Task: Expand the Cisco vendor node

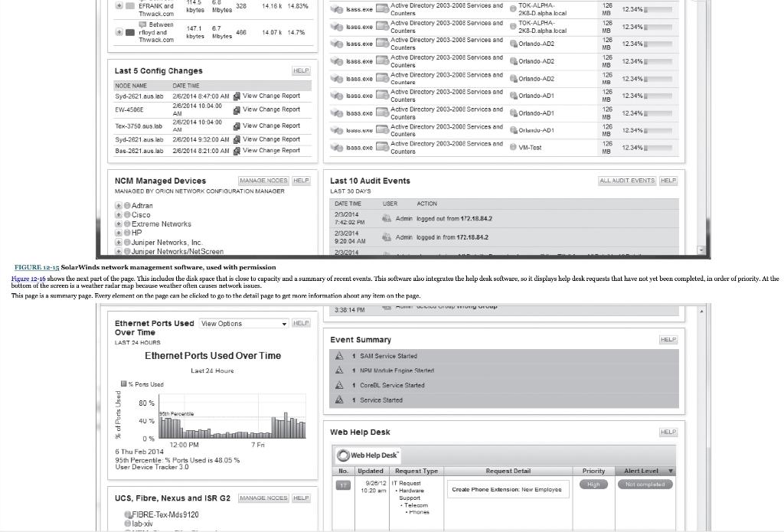Action: click(119, 214)
